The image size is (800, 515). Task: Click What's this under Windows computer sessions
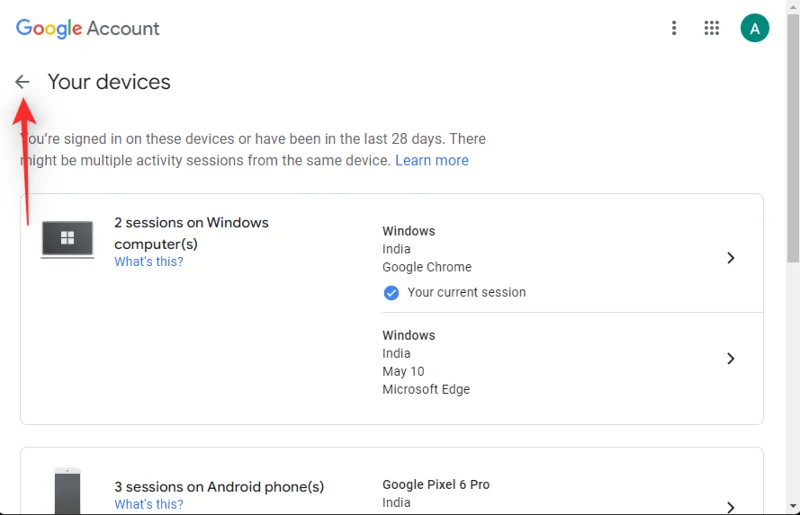[148, 261]
